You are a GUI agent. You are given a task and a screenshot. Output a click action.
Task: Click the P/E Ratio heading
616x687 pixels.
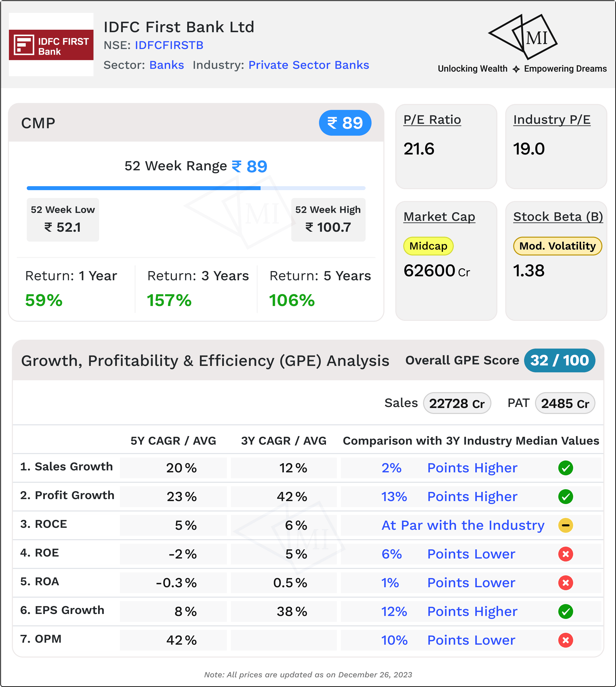[432, 120]
